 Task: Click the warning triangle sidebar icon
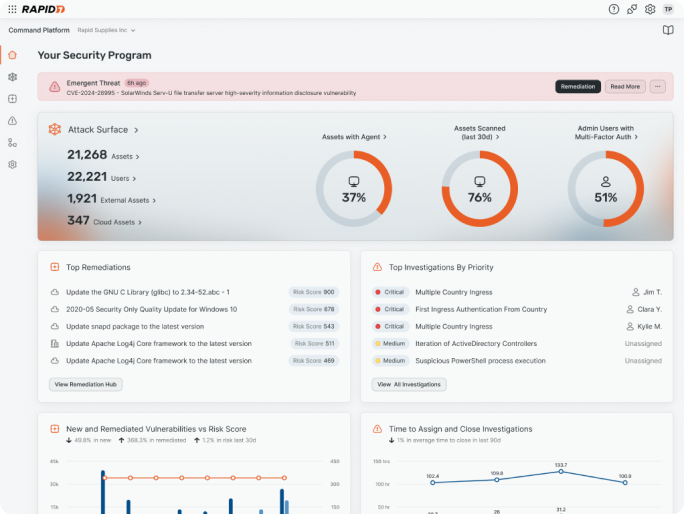[12, 120]
